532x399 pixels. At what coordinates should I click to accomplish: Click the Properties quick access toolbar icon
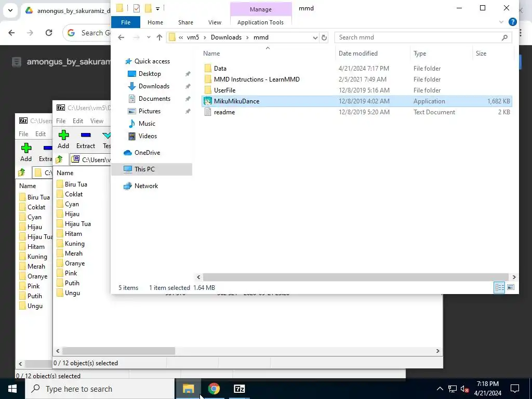click(137, 8)
